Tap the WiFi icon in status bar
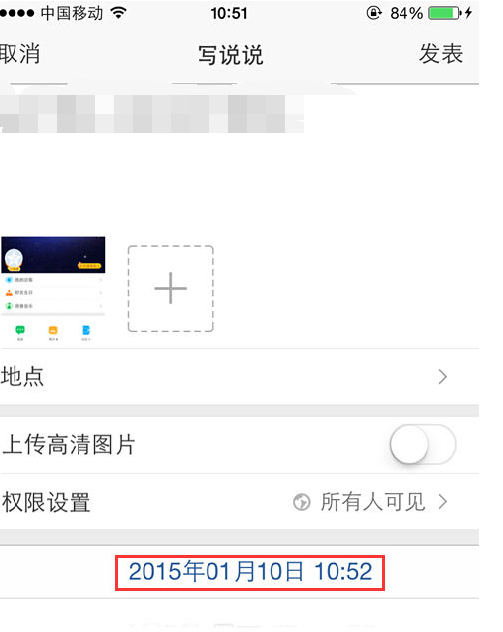The height and width of the screenshot is (632, 503). coord(118,13)
